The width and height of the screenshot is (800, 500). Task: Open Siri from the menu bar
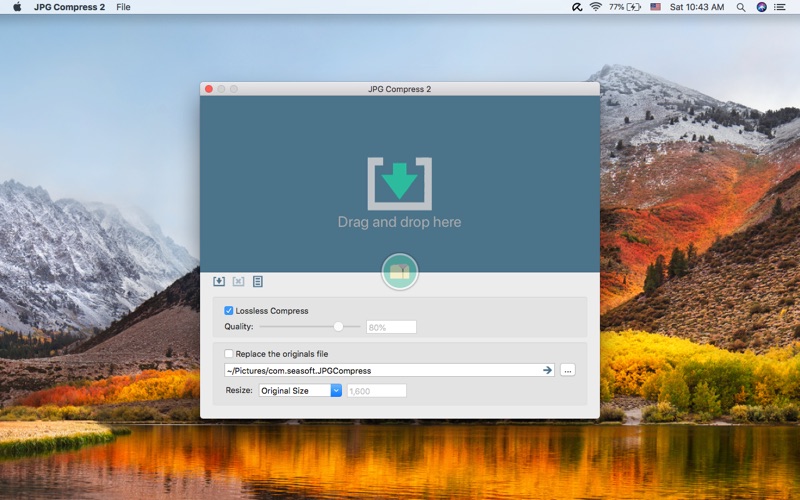point(761,7)
